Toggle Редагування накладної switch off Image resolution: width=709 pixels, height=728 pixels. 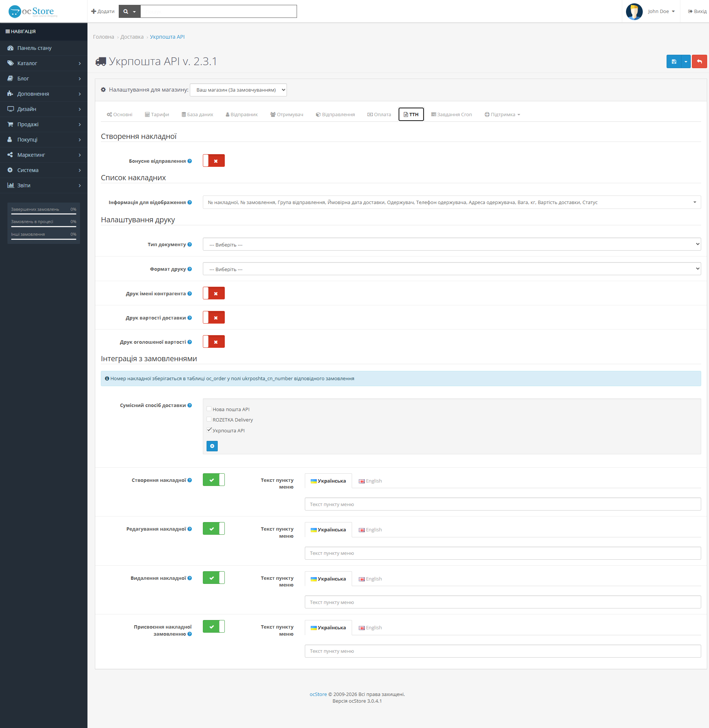pyautogui.click(x=214, y=529)
